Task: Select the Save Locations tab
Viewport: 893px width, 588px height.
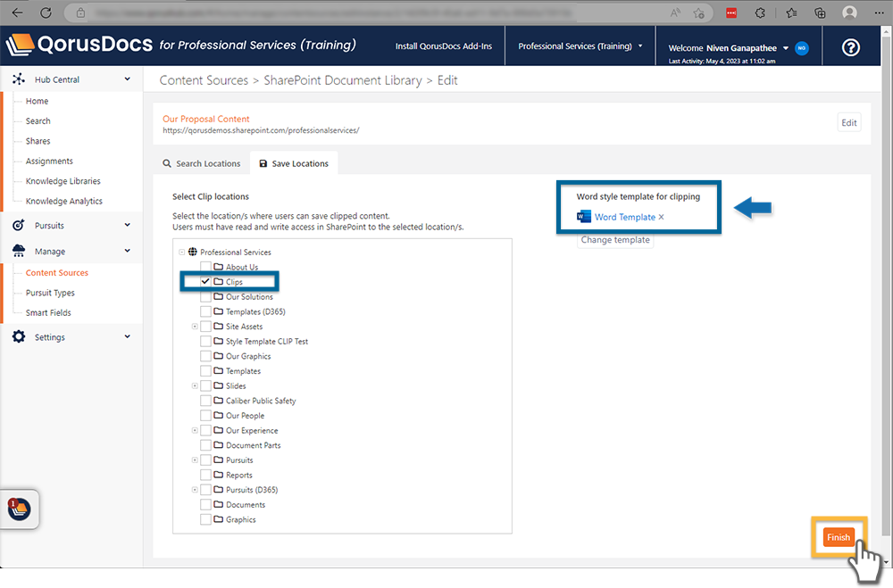Action: pos(294,163)
